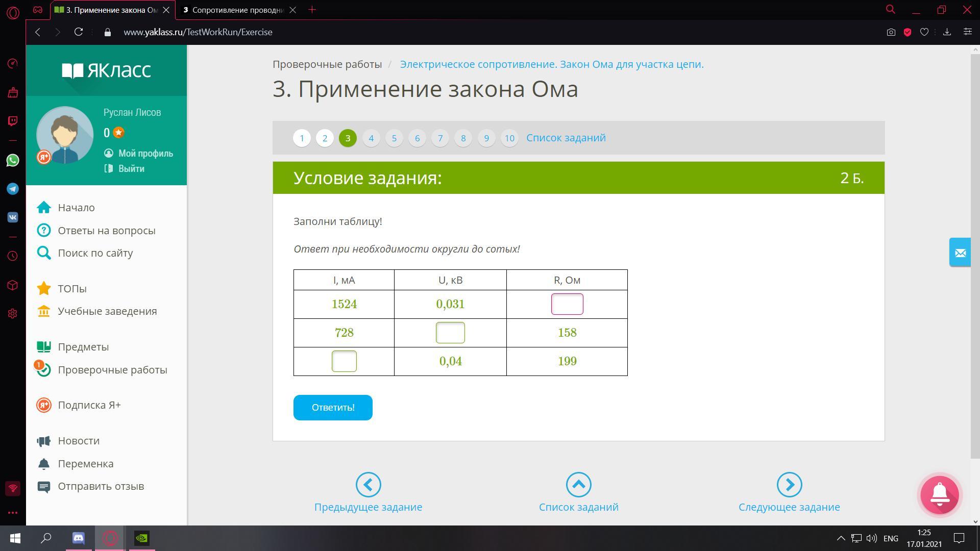Reload the page with refresh icon
Image resolution: width=980 pixels, height=551 pixels.
point(79,32)
